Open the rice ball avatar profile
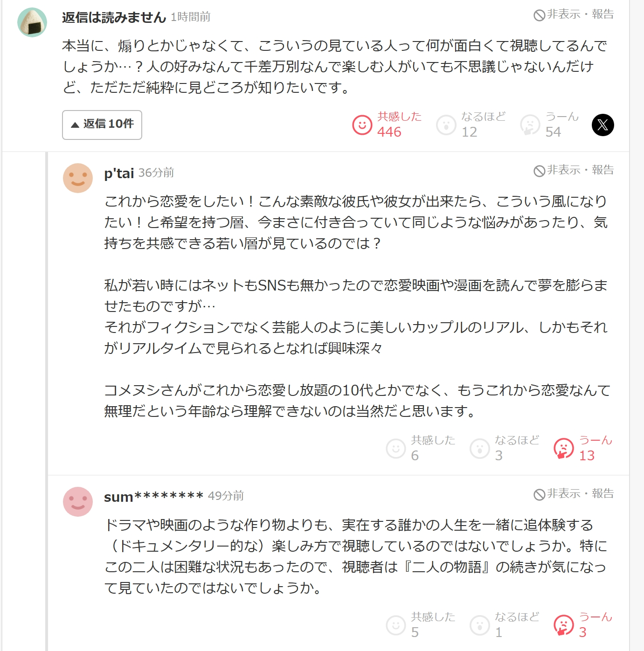The width and height of the screenshot is (644, 651). pyautogui.click(x=32, y=22)
